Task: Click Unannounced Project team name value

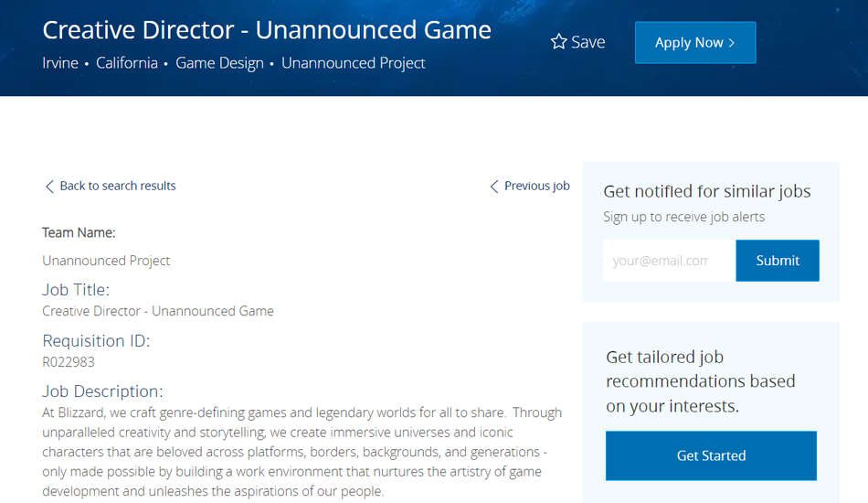Action: point(106,261)
